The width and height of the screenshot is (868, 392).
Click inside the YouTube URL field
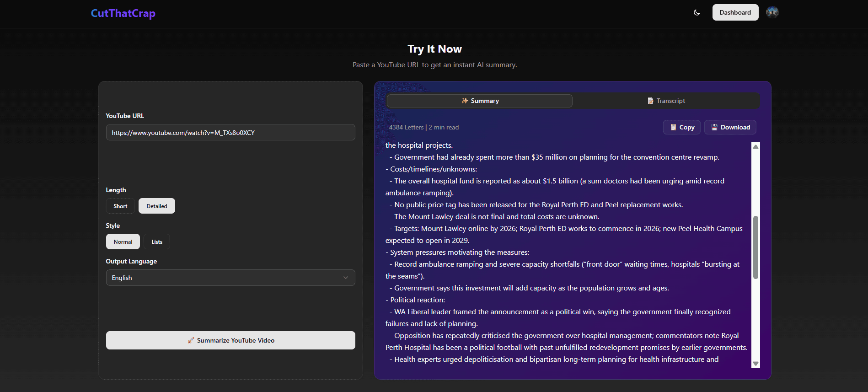(230, 133)
